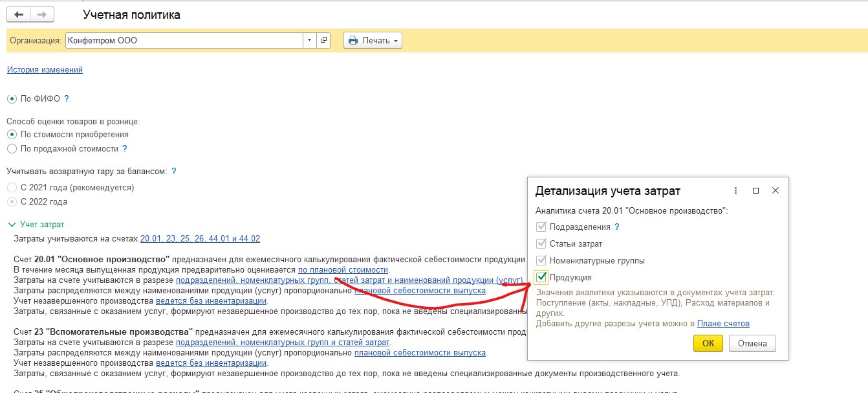Image resolution: width=868 pixels, height=393 pixels.
Task: Click the help question mark next to По ФИФО
Action: tap(67, 99)
